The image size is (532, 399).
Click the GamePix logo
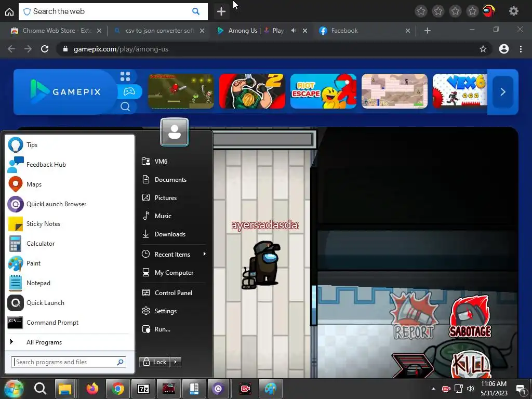point(66,91)
